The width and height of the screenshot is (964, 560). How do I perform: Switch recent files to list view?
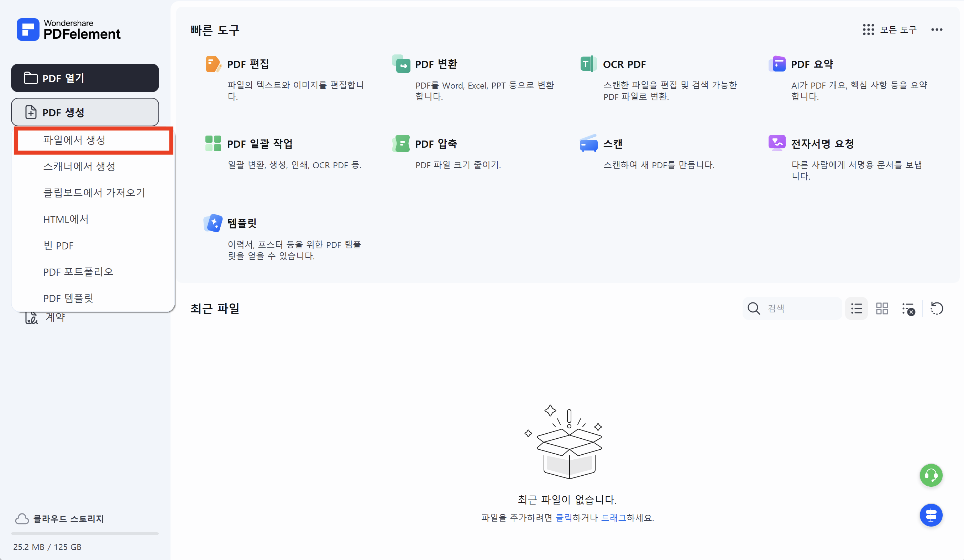tap(856, 308)
